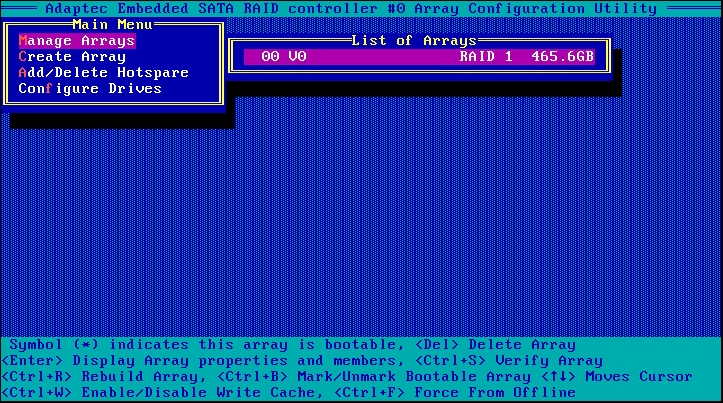
Task: Click the <Enter> Display Array properties hint
Action: 202,360
